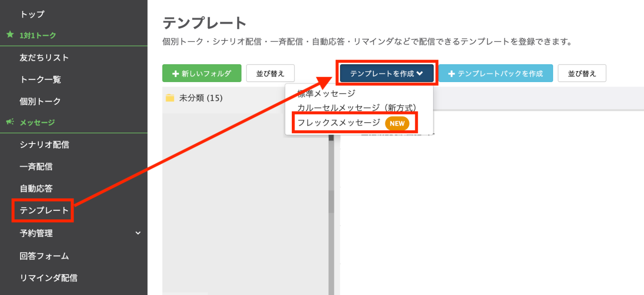This screenshot has width=644, height=295.
Task: Click the star icon beside 1対1トーク
Action: pyautogui.click(x=10, y=34)
